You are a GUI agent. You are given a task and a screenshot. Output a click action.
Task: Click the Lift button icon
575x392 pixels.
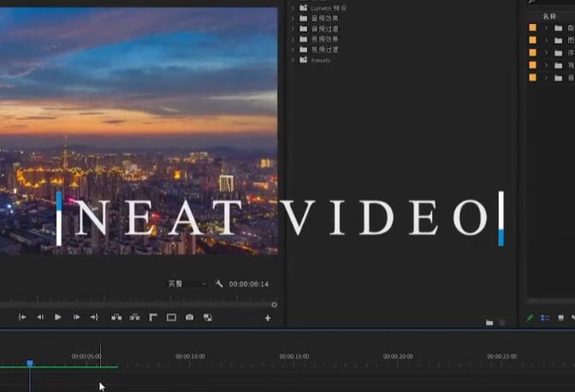(116, 318)
